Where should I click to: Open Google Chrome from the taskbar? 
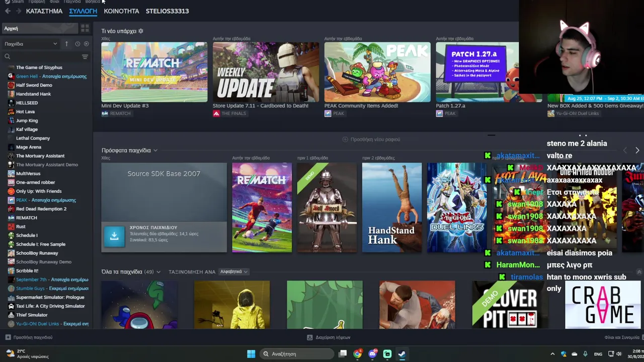pos(357,354)
